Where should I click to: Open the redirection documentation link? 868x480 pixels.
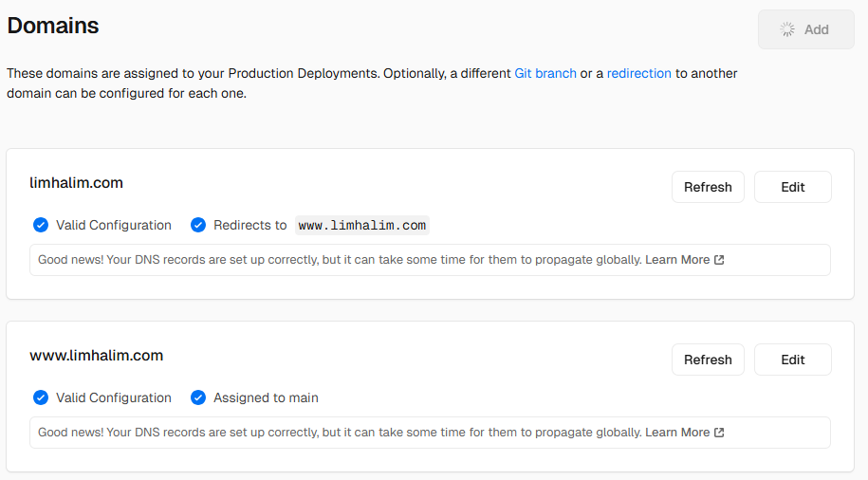pyautogui.click(x=638, y=74)
